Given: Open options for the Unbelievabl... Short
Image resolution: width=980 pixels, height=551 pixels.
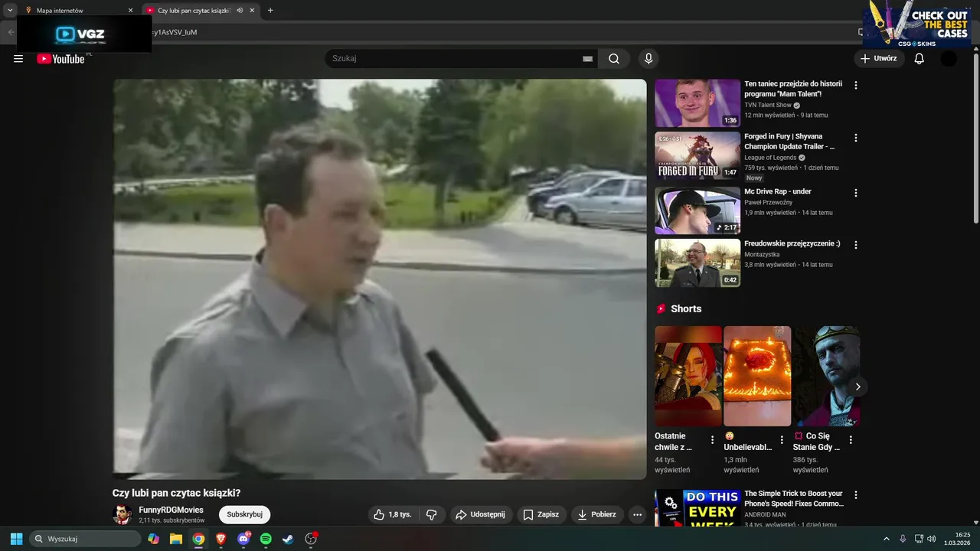Looking at the screenshot, I should pos(782,440).
